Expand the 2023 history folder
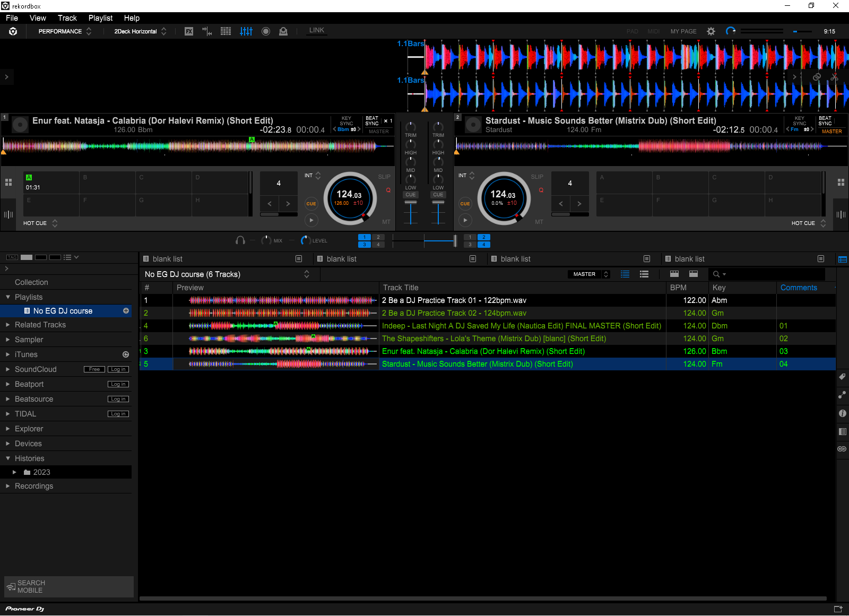Viewport: 849px width, 616px height. tap(14, 472)
